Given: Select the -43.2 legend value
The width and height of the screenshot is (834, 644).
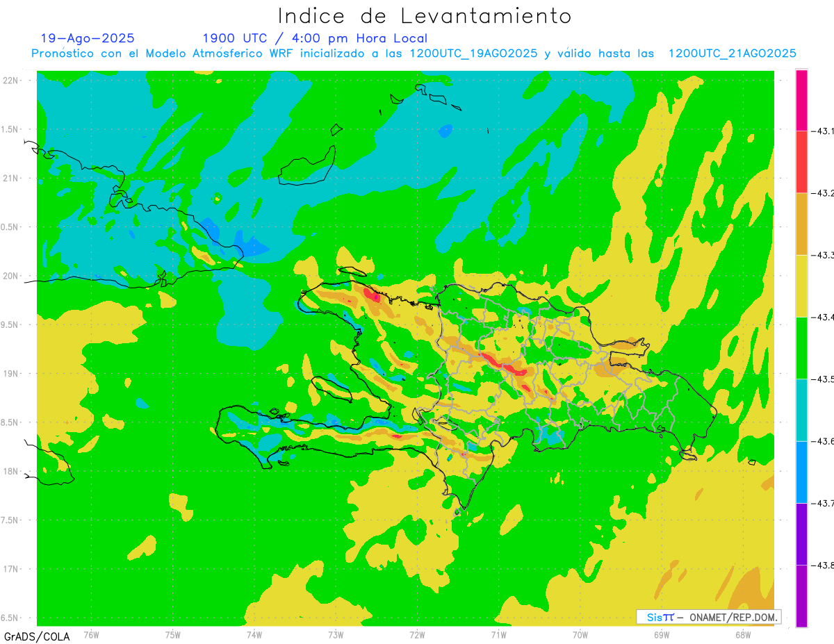Looking at the screenshot, I should coord(822,193).
